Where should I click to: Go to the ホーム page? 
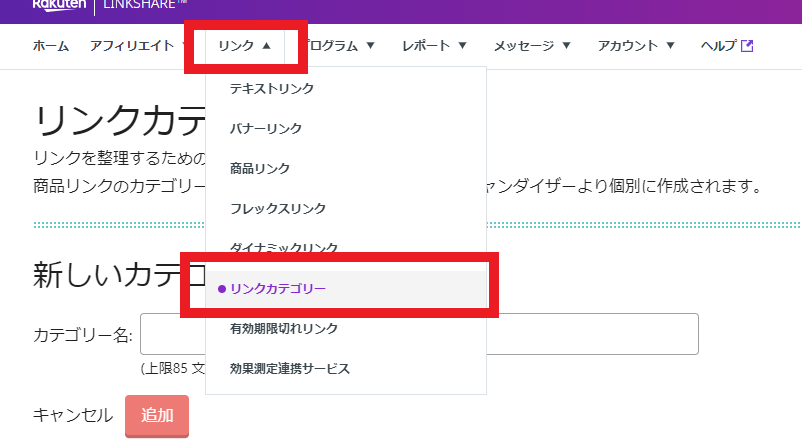51,46
